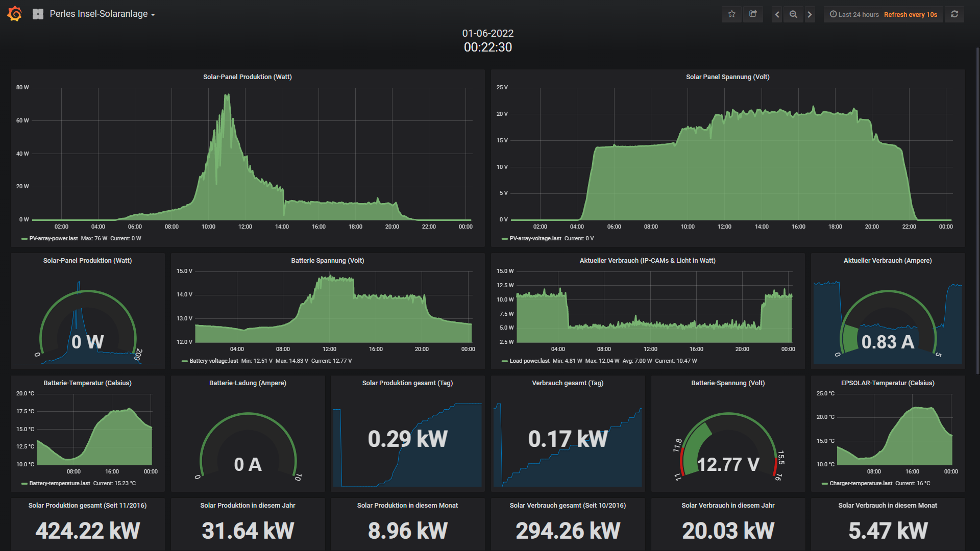Open Refresh every 10s interval selector
Screen dimensions: 980x551
[x=911, y=14]
